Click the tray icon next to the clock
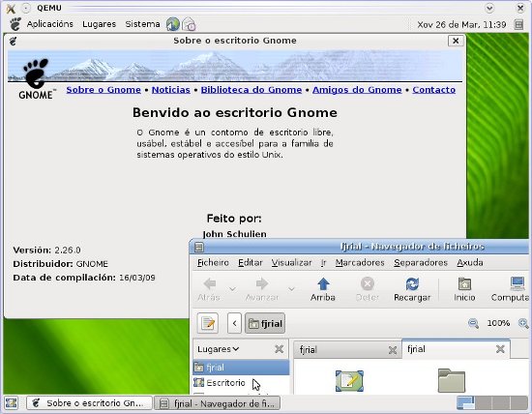This screenshot has width=532, height=414. point(518,24)
